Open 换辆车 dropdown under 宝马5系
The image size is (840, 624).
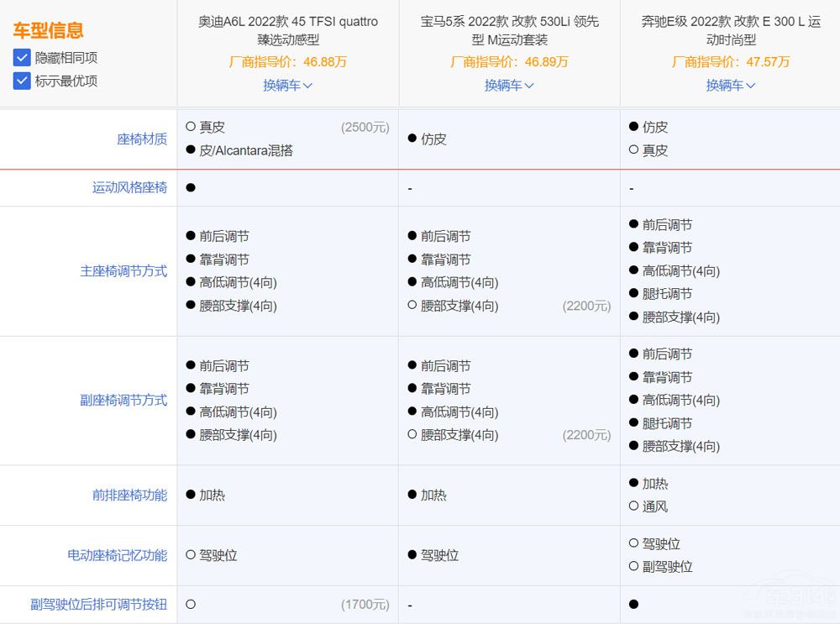(508, 85)
